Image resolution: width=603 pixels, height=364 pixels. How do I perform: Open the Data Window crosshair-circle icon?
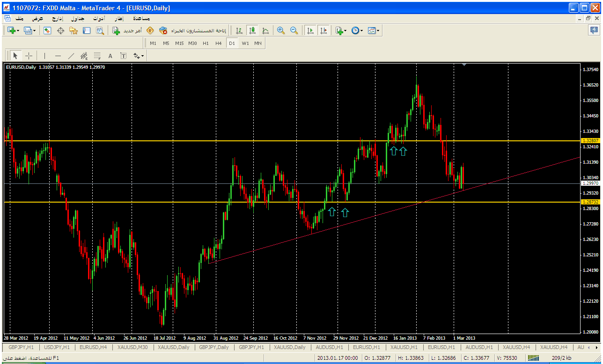(60, 30)
